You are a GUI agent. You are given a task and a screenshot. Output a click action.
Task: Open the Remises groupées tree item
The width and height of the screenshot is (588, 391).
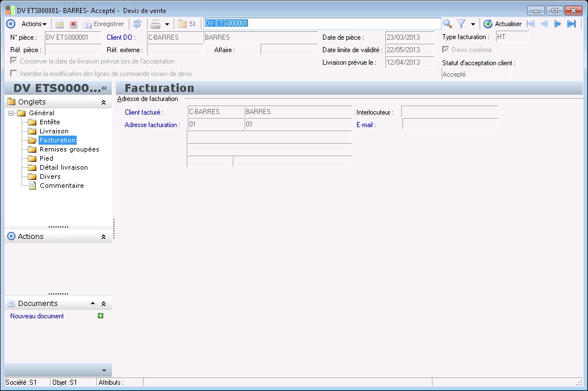pos(69,149)
